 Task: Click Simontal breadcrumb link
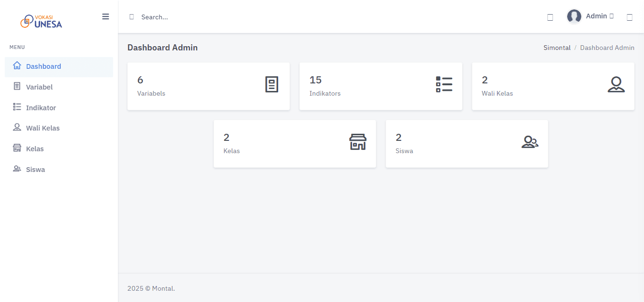point(557,48)
